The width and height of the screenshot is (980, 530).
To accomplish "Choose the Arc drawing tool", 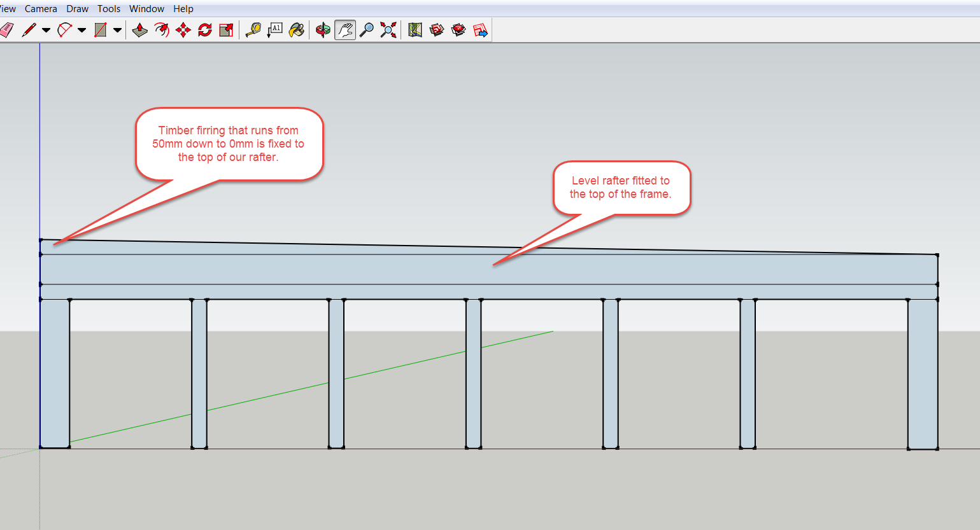I will pyautogui.click(x=64, y=30).
